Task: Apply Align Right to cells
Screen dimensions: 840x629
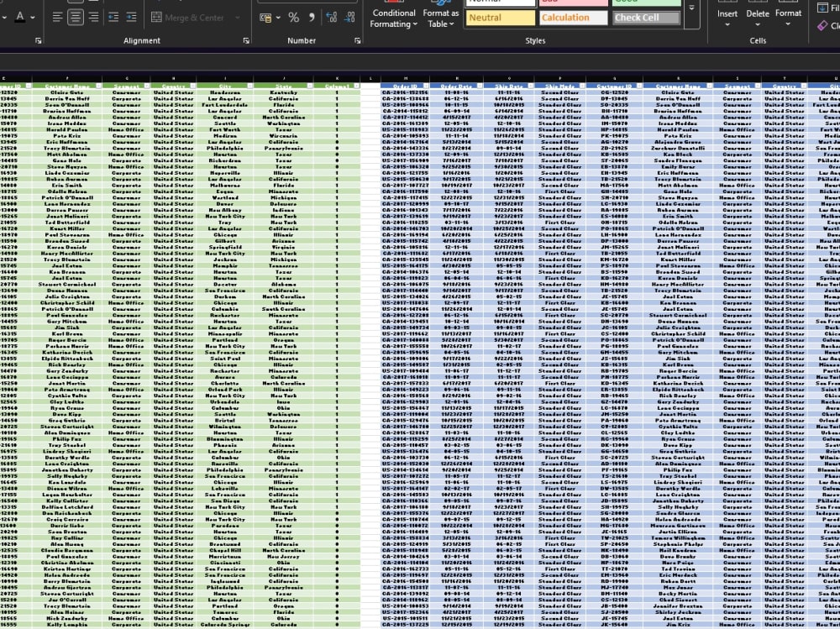Action: [x=94, y=18]
